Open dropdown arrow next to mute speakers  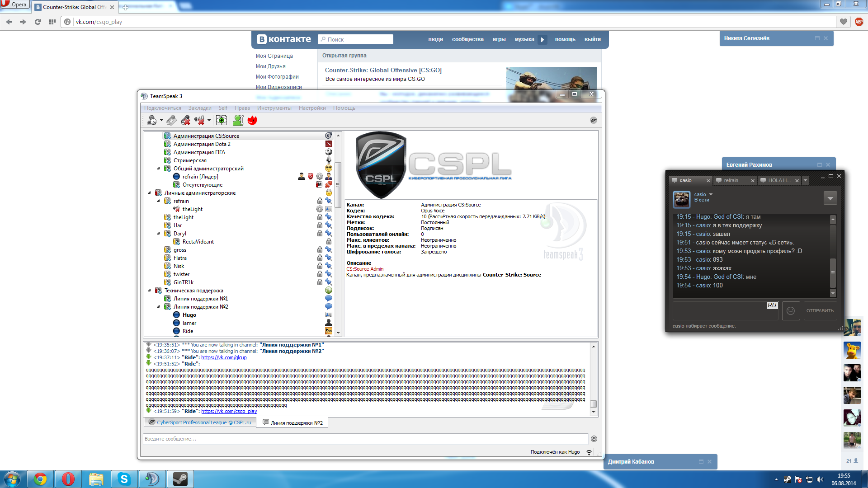coord(209,120)
